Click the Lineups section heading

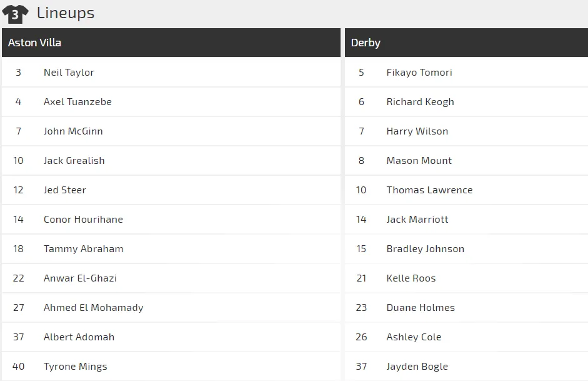click(66, 13)
